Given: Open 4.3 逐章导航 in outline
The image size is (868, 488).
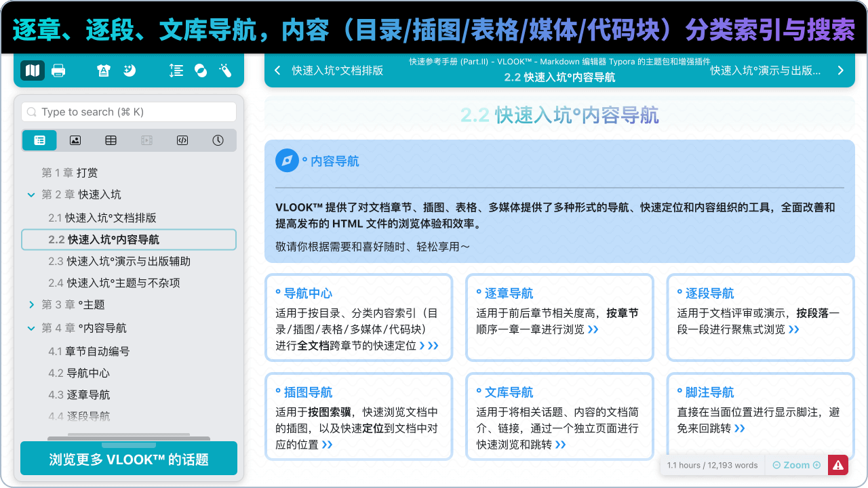Looking at the screenshot, I should (79, 394).
